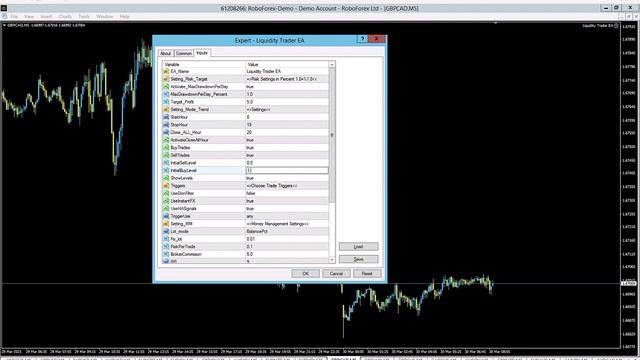The image size is (640, 360).
Task: Click the string icon beside EA_Name
Action: click(x=166, y=71)
